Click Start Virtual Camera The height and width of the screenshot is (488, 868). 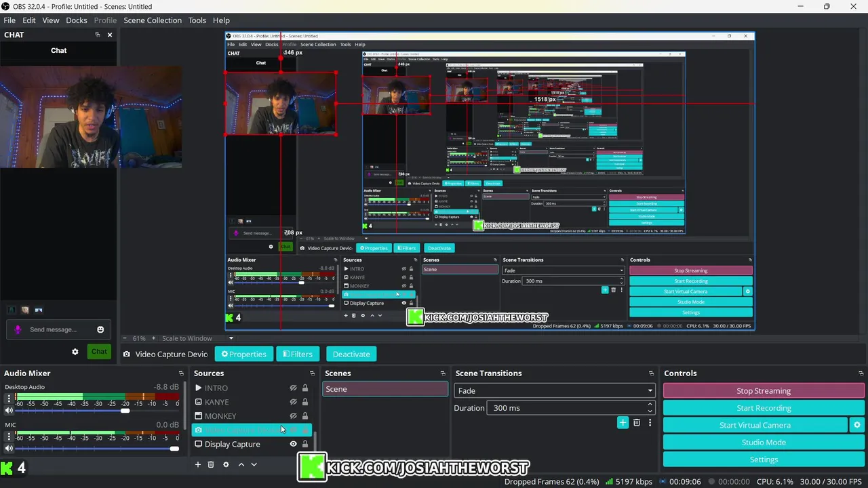click(755, 425)
